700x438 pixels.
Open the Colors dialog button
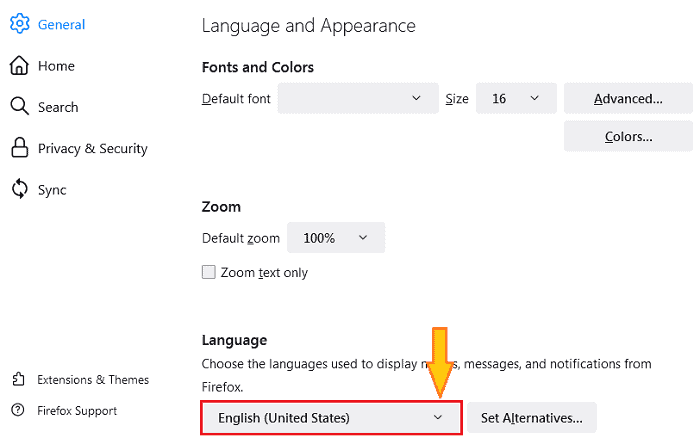[x=628, y=136]
